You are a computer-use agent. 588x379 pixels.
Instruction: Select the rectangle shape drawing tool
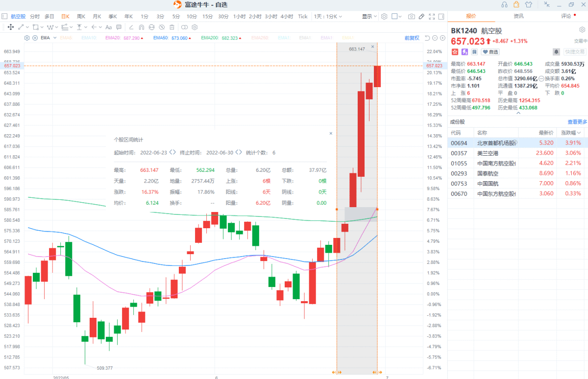(x=35, y=27)
